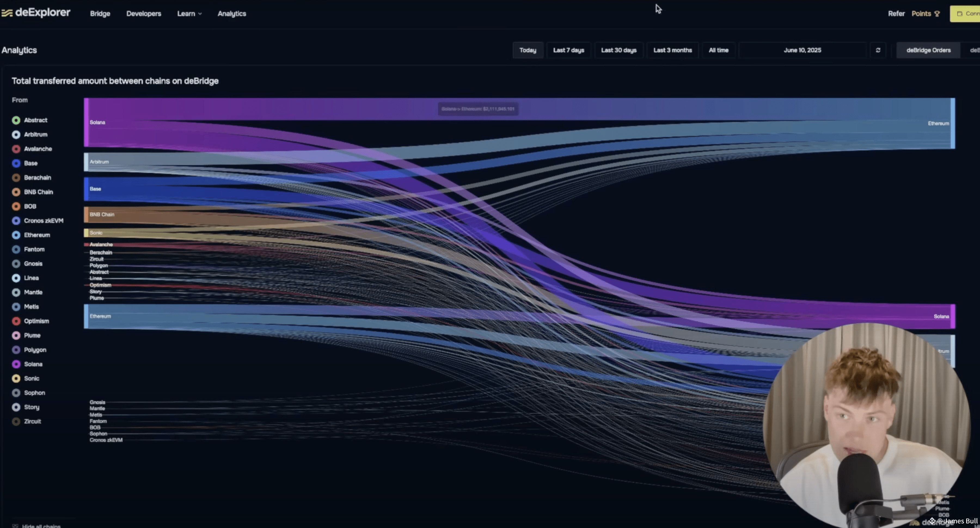Click the Analytics page heading
The image size is (980, 528).
(19, 50)
